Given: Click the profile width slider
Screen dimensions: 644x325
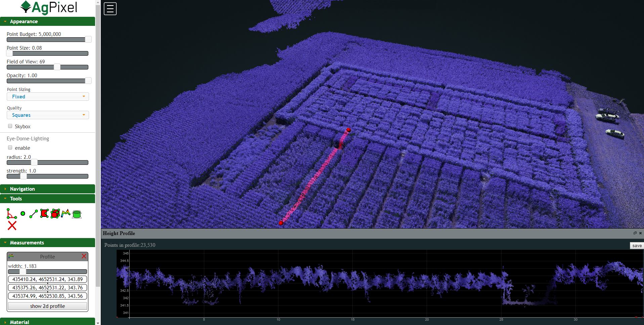Looking at the screenshot, I should pyautogui.click(x=47, y=272).
